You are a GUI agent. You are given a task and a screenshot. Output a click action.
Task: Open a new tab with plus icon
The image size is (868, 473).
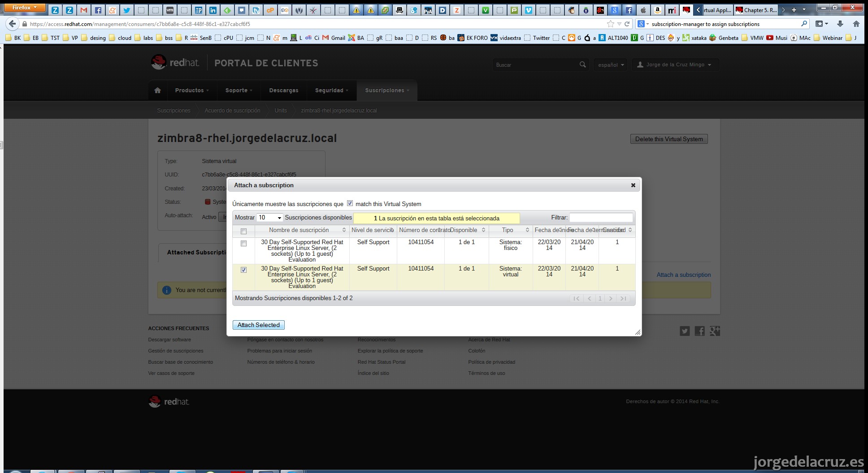coord(794,10)
